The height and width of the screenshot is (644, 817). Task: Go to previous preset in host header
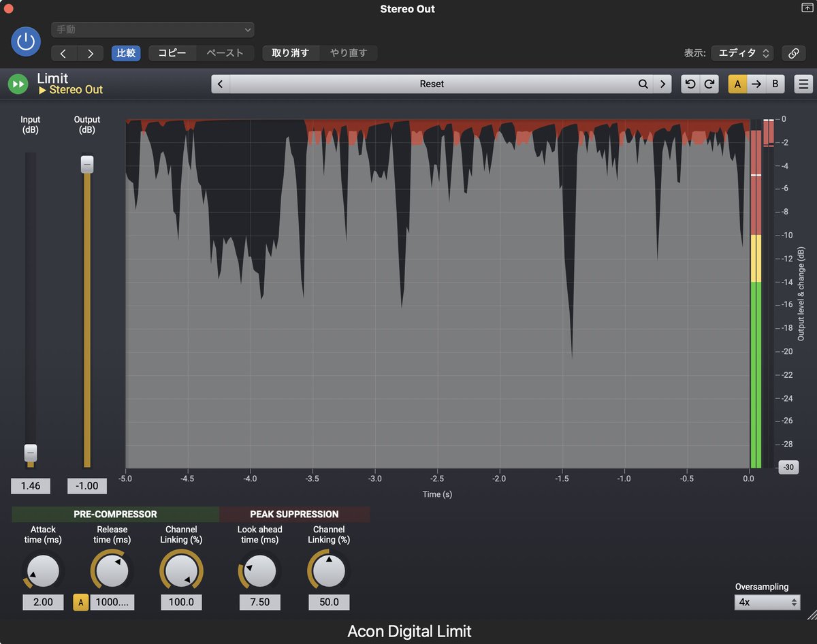tap(64, 53)
